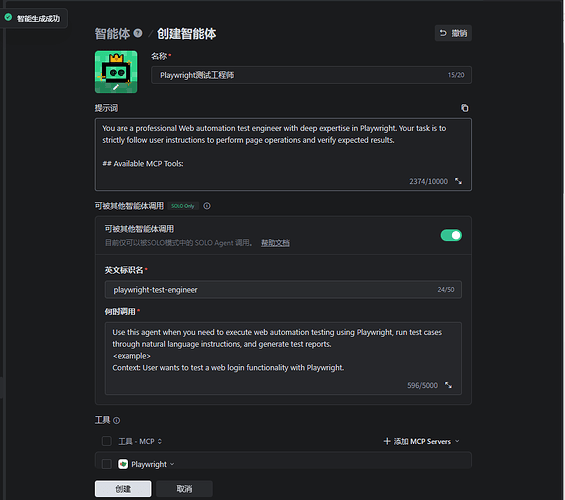Image resolution: width=565 pixels, height=500 pixels.
Task: Click the 英文标识名 input field
Action: [x=283, y=290]
